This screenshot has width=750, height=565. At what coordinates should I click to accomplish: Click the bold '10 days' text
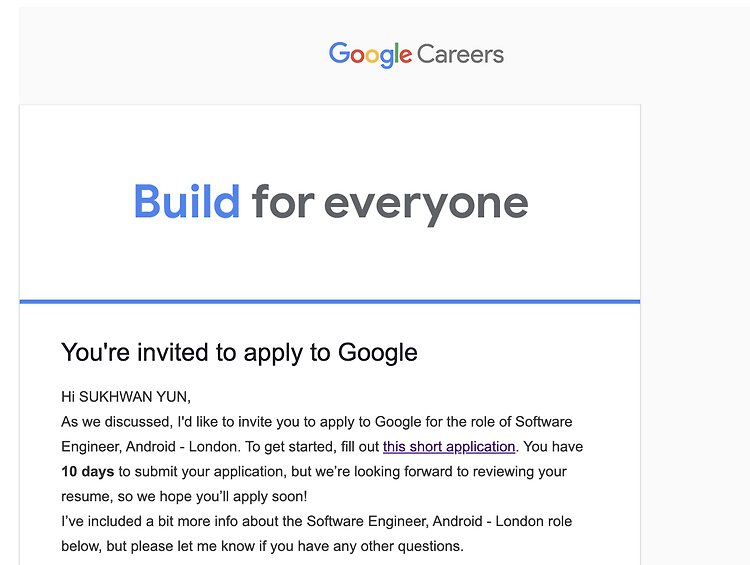tap(88, 472)
